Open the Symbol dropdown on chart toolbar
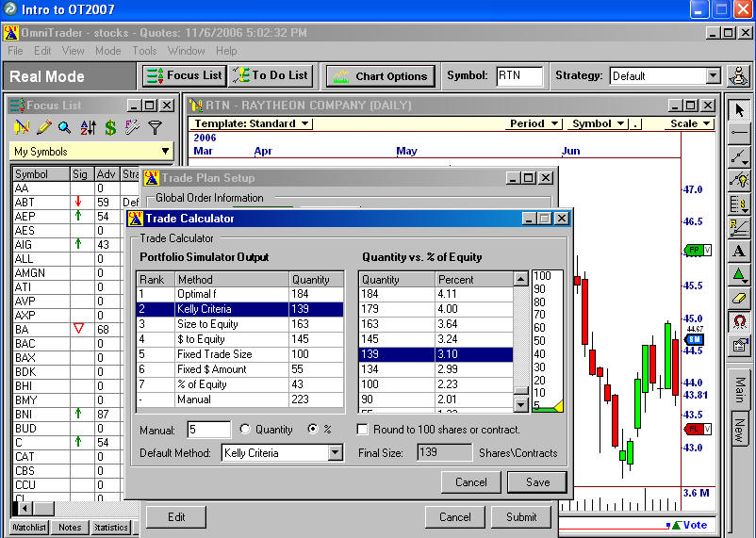The width and height of the screenshot is (756, 538). [598, 123]
